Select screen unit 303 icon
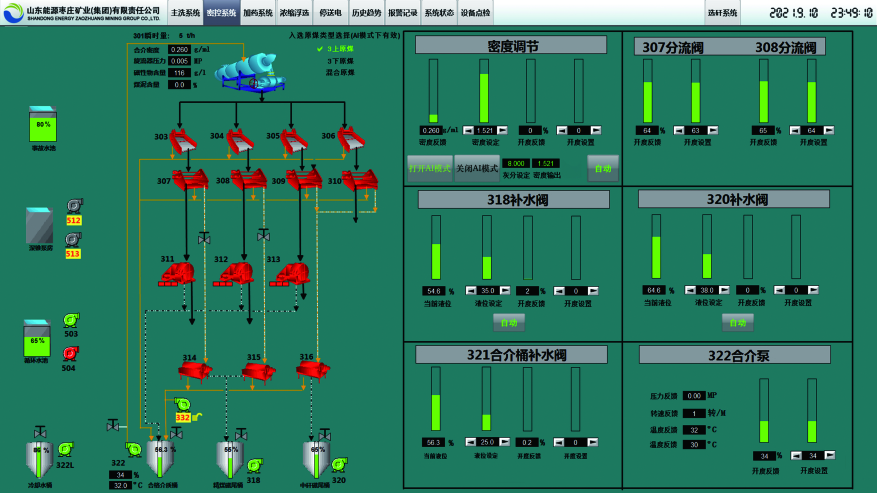Viewport: 877px width, 493px height. point(181,139)
